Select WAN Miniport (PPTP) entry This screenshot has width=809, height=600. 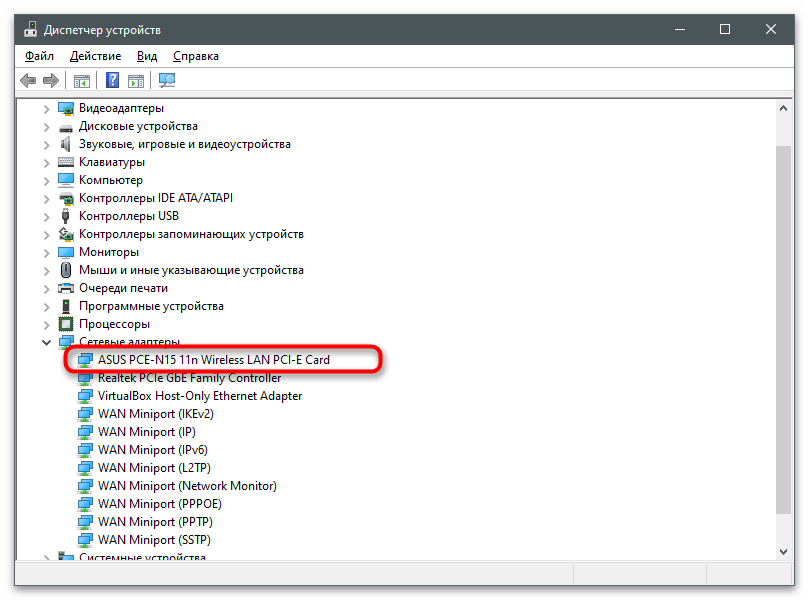click(x=155, y=522)
